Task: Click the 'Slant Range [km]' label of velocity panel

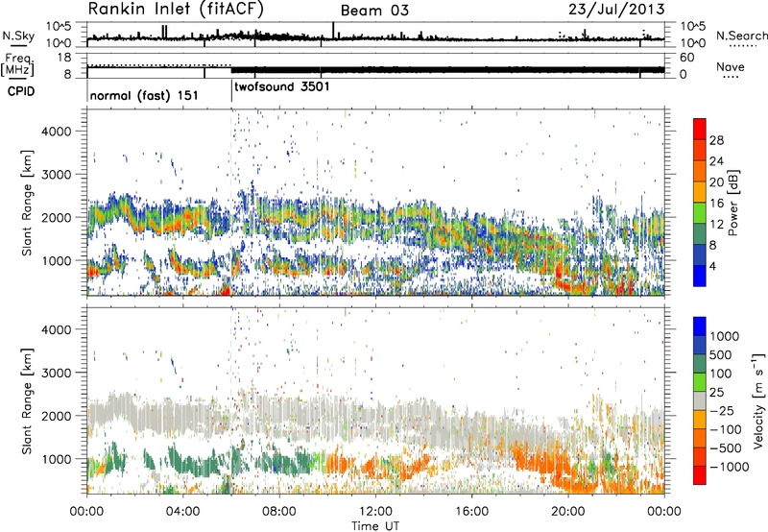Action: 27,401
